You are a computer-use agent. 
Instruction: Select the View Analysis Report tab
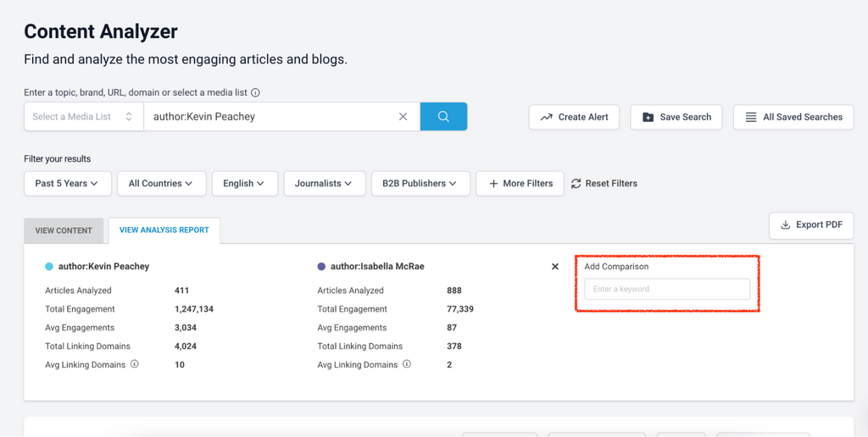point(164,230)
